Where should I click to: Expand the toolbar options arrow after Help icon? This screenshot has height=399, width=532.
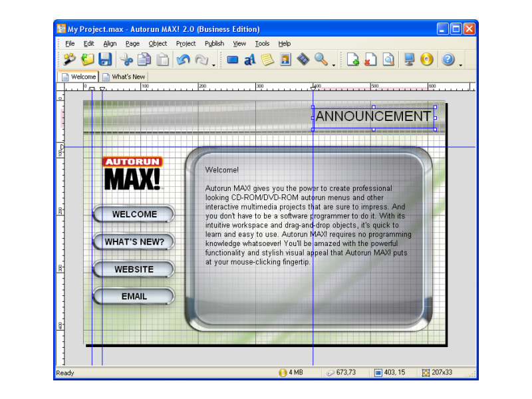[460, 65]
